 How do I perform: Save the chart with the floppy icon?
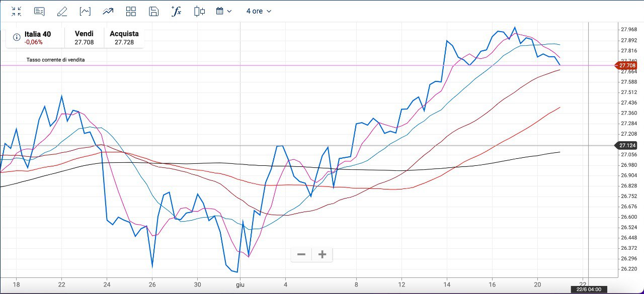pyautogui.click(x=154, y=11)
